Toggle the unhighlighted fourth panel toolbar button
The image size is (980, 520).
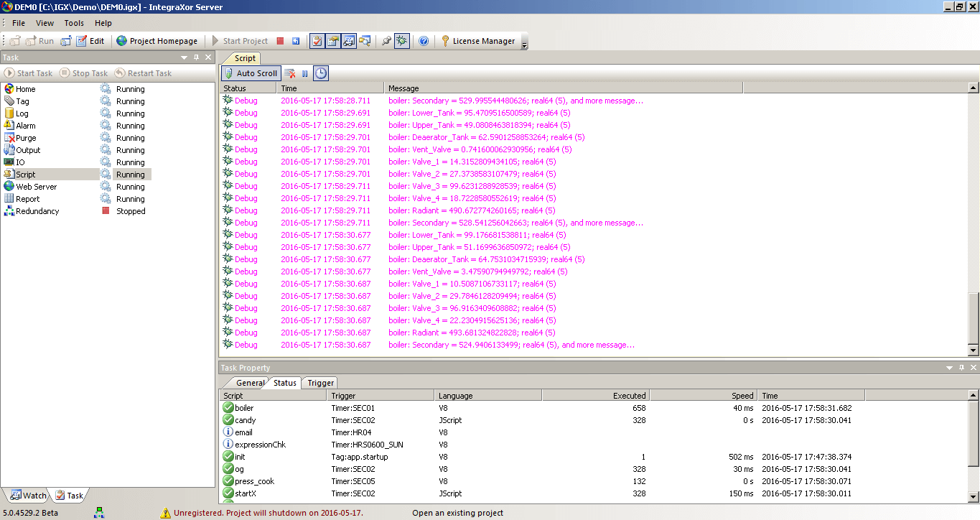pos(365,41)
